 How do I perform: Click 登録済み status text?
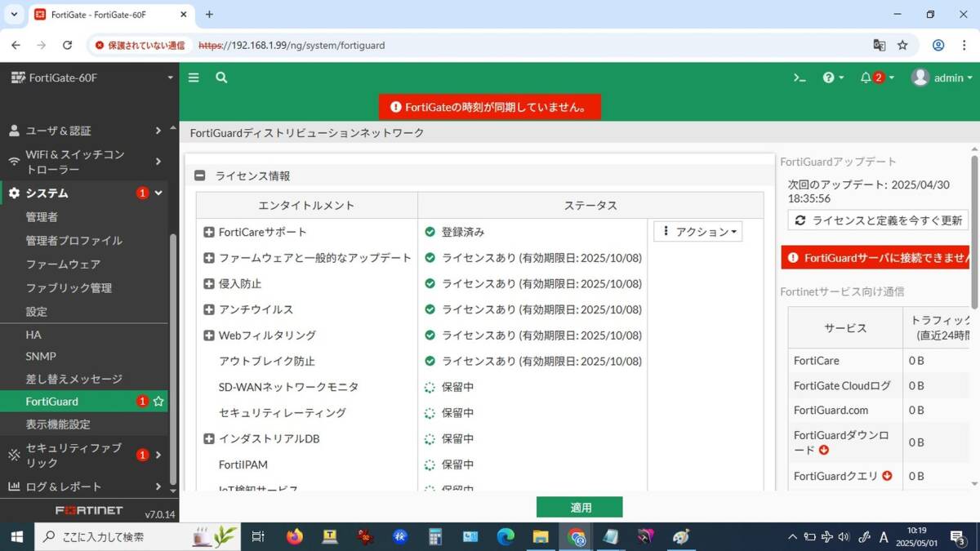coord(463,232)
